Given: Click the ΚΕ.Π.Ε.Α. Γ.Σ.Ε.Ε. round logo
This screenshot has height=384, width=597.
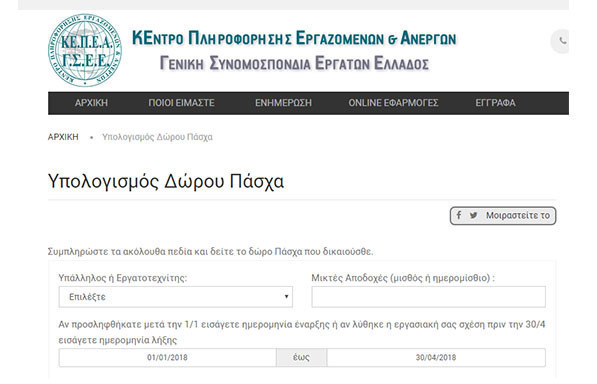Looking at the screenshot, I should tap(85, 50).
